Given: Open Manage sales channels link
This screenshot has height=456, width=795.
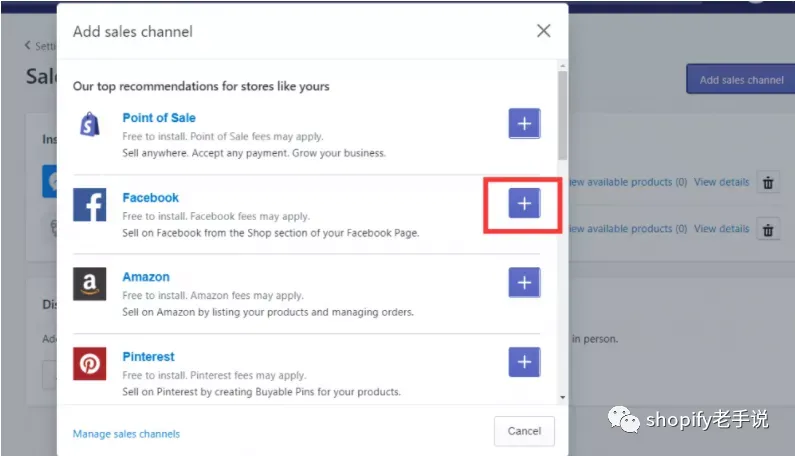Looking at the screenshot, I should click(126, 434).
